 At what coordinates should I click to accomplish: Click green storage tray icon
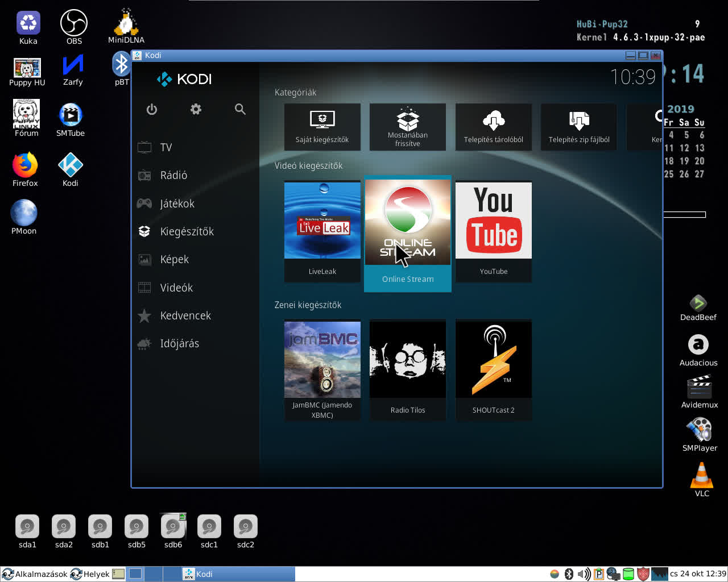point(628,574)
